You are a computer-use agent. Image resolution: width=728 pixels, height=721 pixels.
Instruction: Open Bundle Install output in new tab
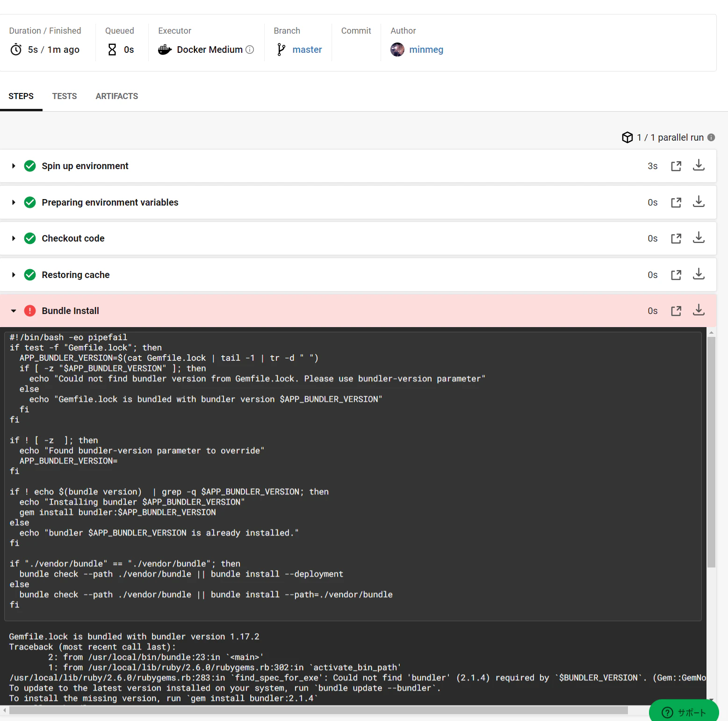tap(676, 311)
